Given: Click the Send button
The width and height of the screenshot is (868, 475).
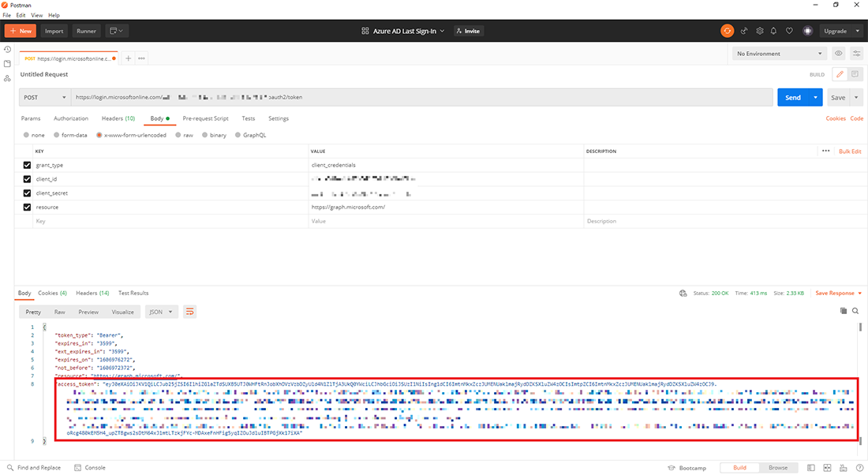Looking at the screenshot, I should click(793, 97).
